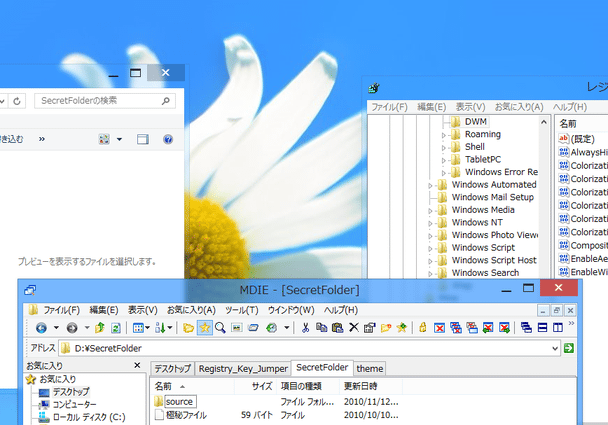Expand the Windows NT registry key

point(430,224)
